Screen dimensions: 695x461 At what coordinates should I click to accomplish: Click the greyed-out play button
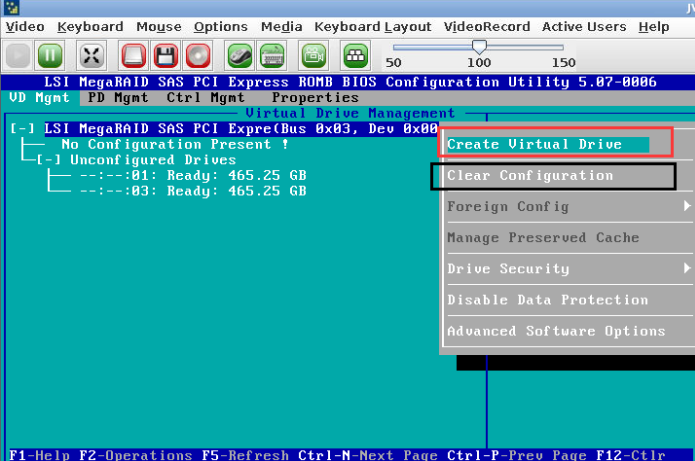click(18, 55)
